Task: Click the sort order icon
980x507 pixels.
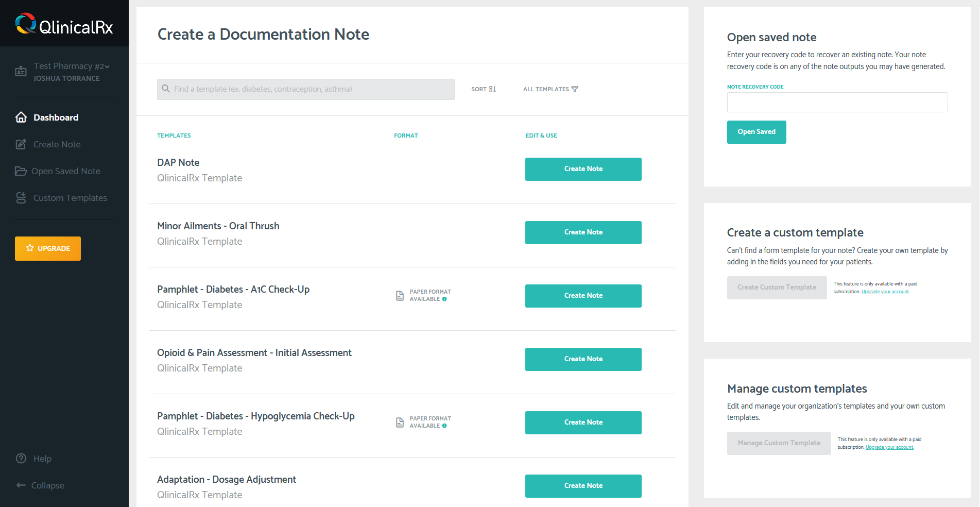Action: click(492, 89)
